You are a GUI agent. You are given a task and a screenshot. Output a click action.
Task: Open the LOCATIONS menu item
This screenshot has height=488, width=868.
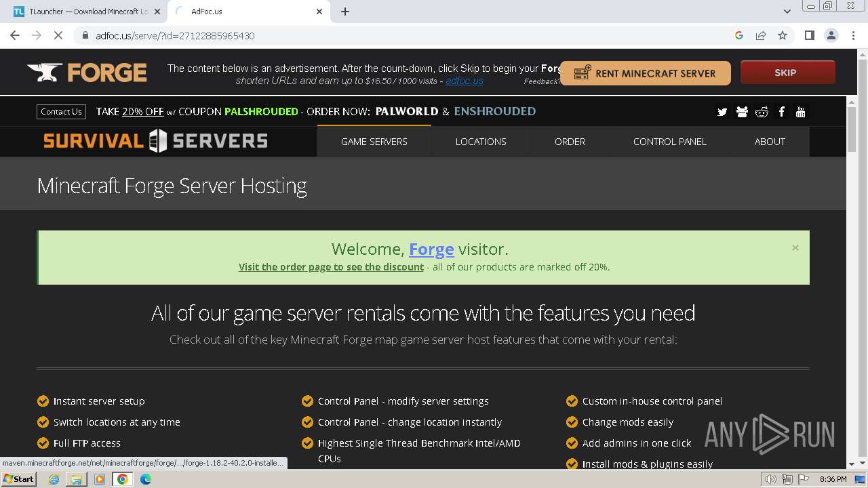[x=481, y=142]
